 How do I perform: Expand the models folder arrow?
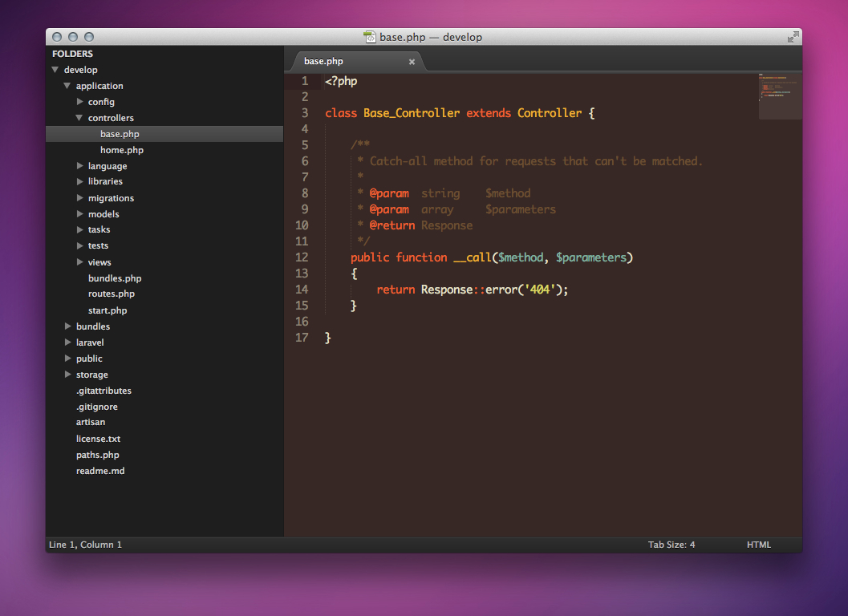tap(80, 213)
